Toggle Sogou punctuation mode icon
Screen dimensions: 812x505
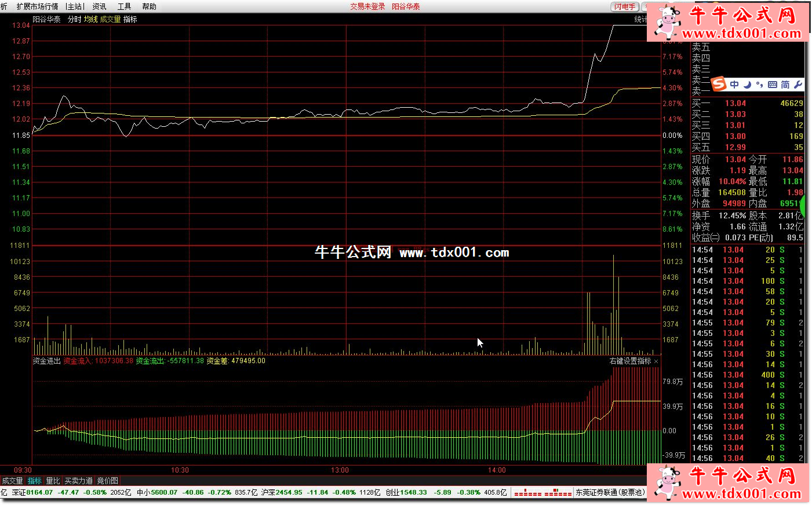coord(759,85)
